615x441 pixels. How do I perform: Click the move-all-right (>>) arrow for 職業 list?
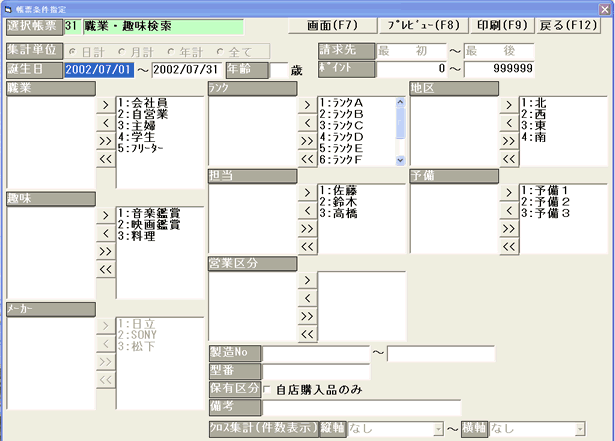[x=105, y=141]
